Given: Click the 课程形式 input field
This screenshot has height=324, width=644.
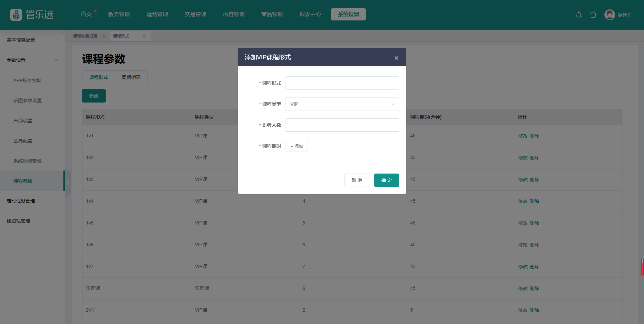Looking at the screenshot, I should 342,83.
